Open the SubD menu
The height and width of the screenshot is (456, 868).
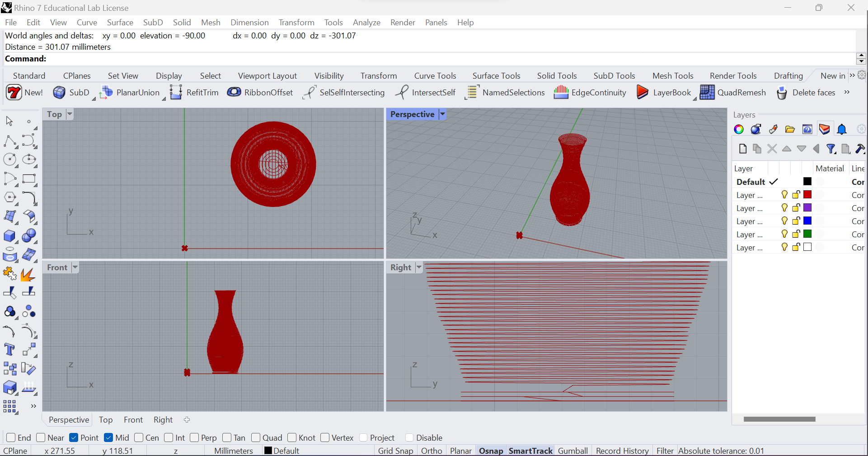pyautogui.click(x=153, y=22)
